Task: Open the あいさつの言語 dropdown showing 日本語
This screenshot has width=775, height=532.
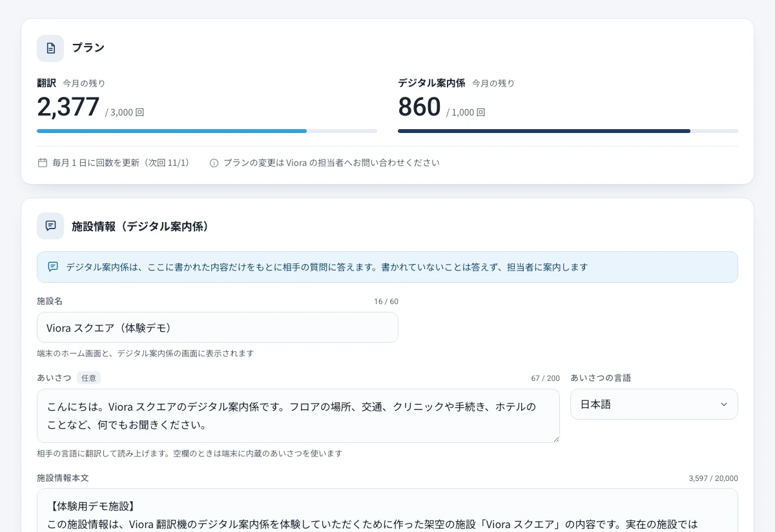Action: coord(654,404)
